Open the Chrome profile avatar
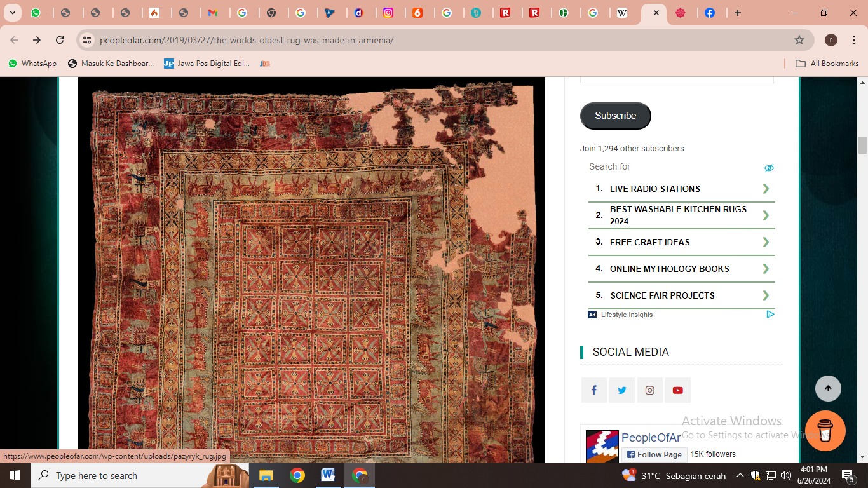Viewport: 868px width, 488px height. (x=831, y=40)
